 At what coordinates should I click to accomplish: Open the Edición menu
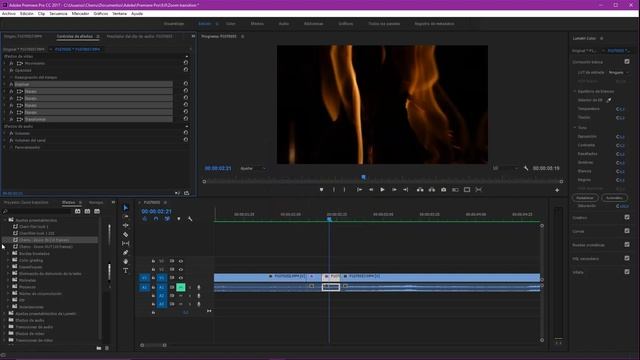click(x=27, y=13)
